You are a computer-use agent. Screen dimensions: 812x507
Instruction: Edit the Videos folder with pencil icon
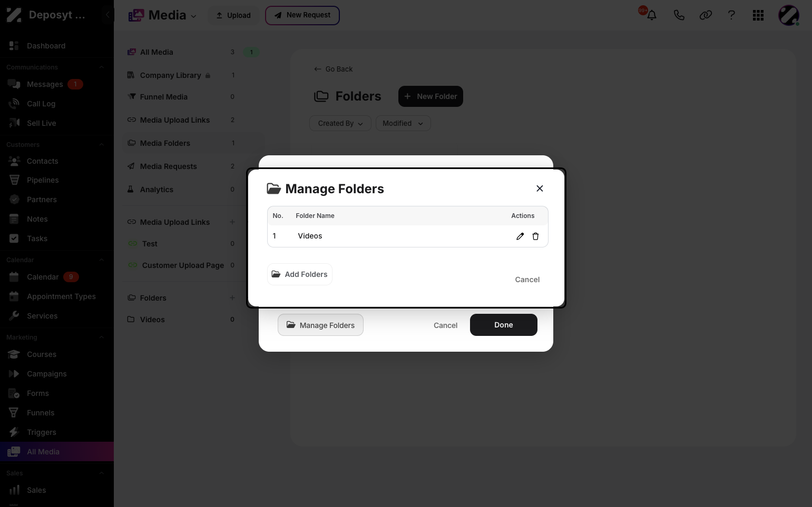520,236
